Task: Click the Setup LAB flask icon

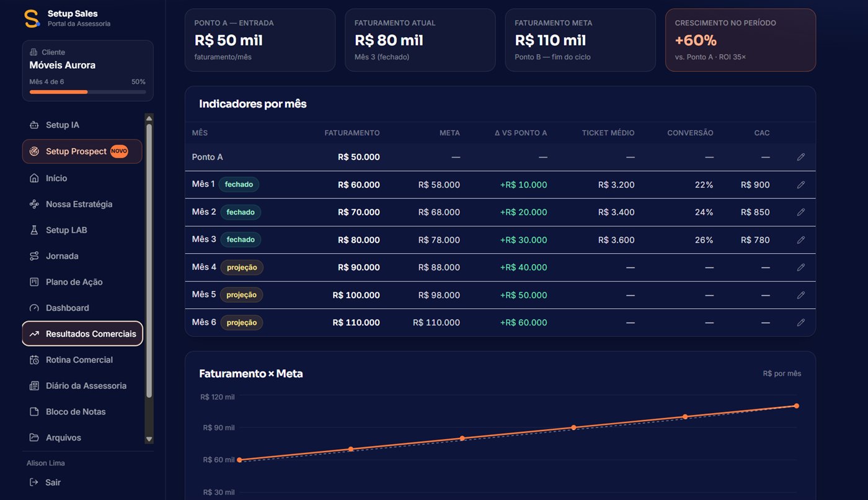Action: (34, 230)
